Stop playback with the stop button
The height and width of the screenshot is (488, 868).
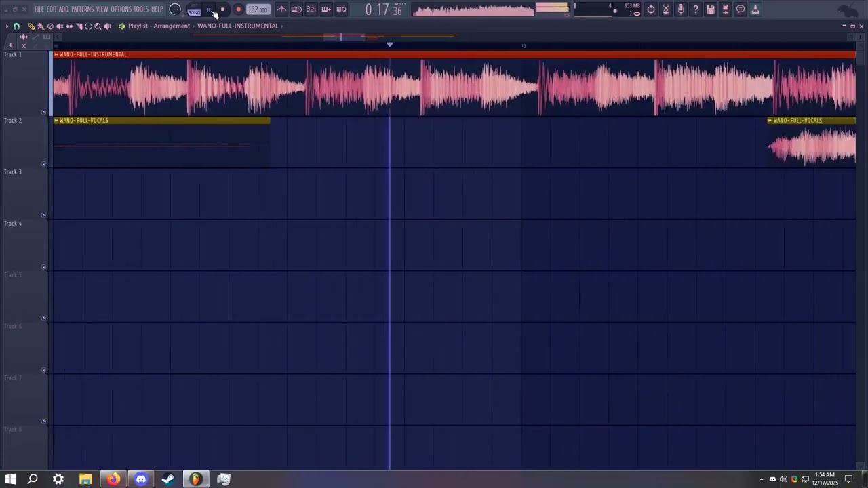pyautogui.click(x=222, y=9)
